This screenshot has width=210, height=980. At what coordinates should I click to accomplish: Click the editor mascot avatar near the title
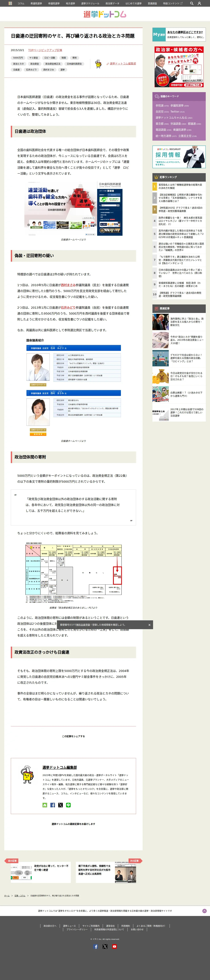(98, 64)
